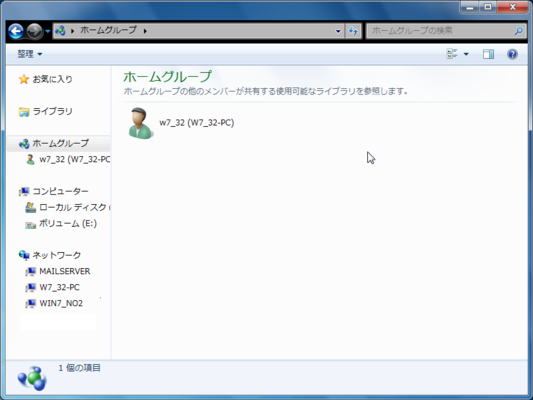This screenshot has height=400, width=533.
Task: Select コンピューター in navigation pane
Action: click(x=61, y=191)
